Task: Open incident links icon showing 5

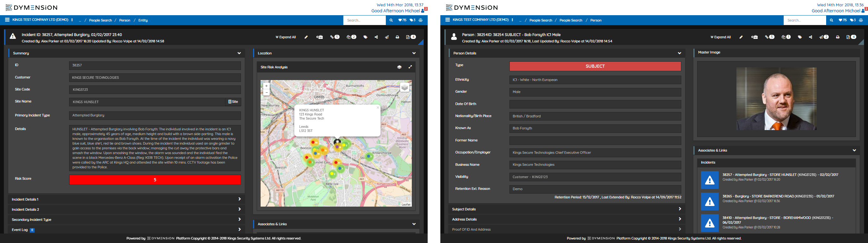Action: (x=334, y=37)
